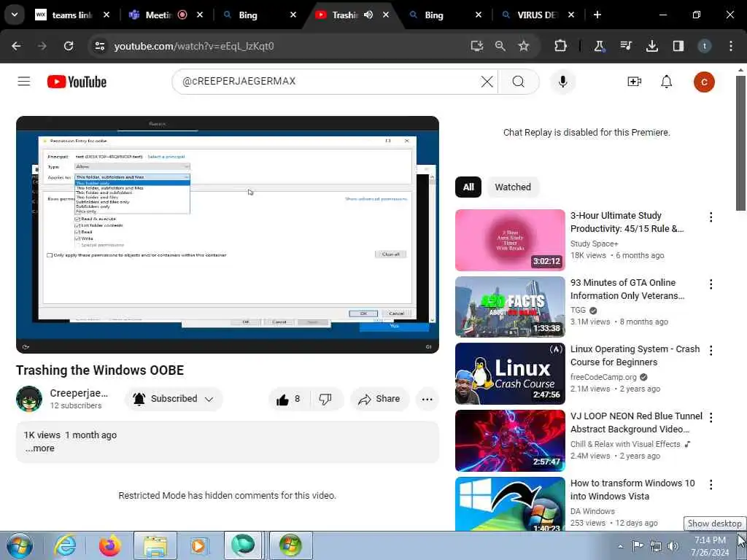This screenshot has width=747, height=560.
Task: Open Chrome downloads
Action: (x=651, y=46)
